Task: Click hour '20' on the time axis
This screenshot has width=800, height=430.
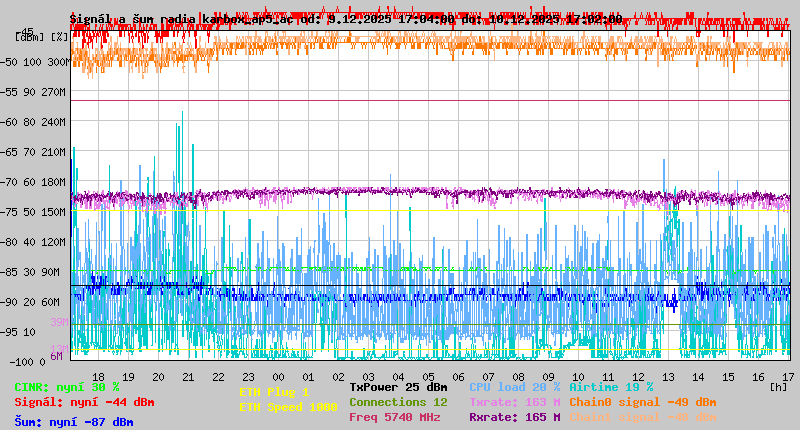Action: tap(159, 377)
